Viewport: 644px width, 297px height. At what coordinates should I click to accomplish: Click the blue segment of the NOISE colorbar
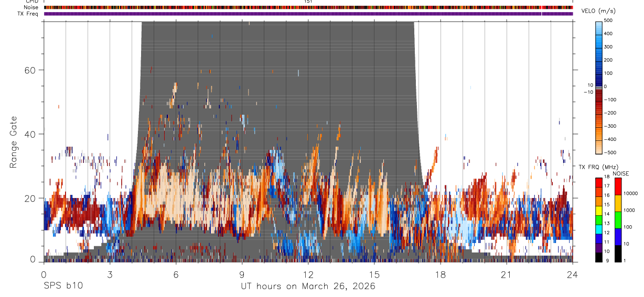click(618, 237)
